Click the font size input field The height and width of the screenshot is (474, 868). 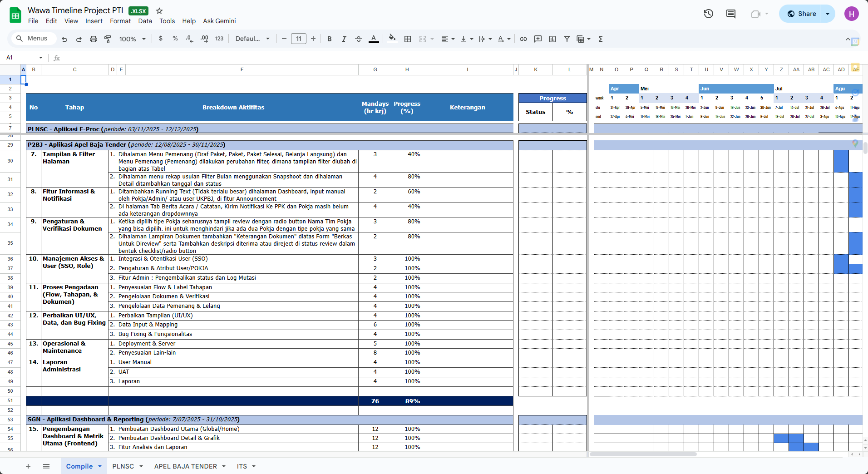[298, 39]
